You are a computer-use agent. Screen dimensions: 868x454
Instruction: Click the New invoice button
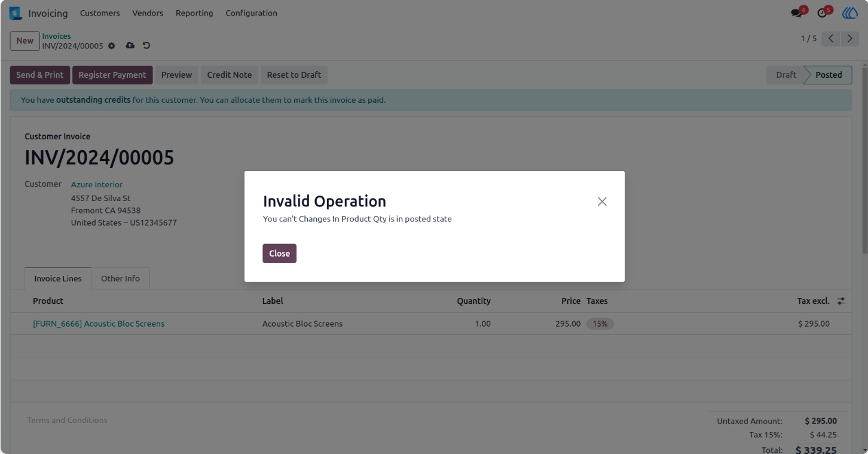coord(25,41)
